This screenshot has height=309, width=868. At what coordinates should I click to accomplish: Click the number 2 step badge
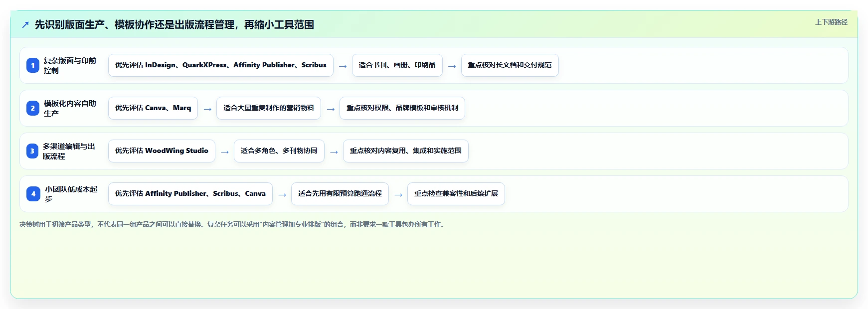(33, 108)
